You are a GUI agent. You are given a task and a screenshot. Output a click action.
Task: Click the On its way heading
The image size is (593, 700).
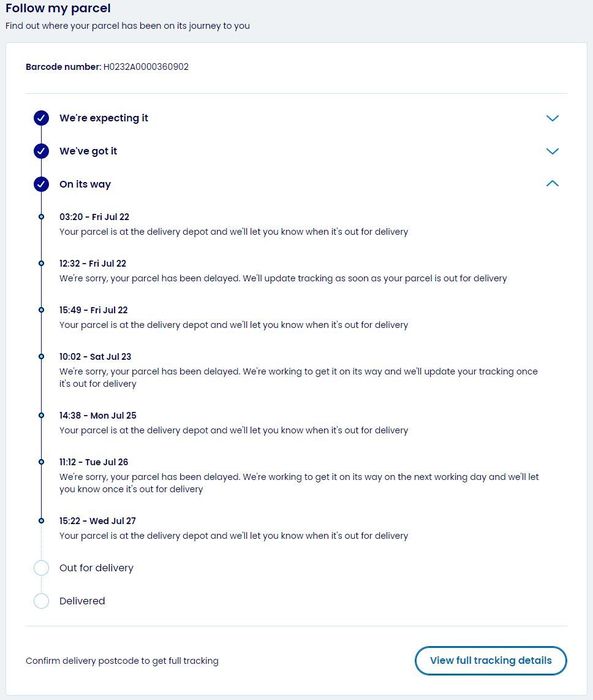pyautogui.click(x=85, y=184)
